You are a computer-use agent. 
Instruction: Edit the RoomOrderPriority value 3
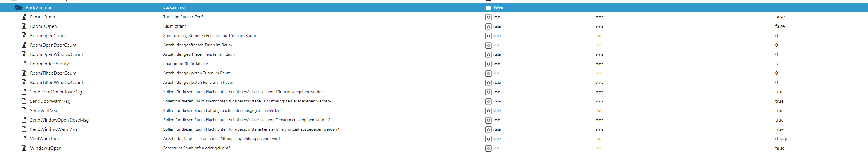776,64
